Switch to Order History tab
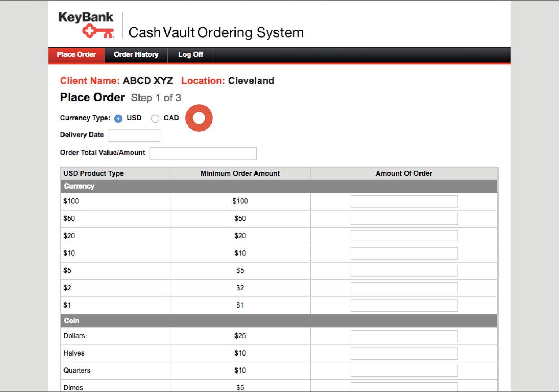The height and width of the screenshot is (392, 559). coord(136,55)
